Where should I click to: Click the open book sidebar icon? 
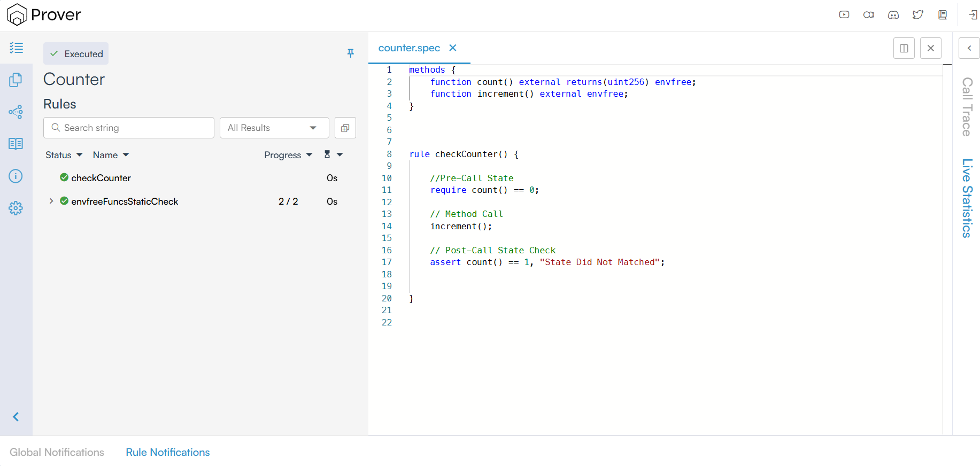point(16,144)
